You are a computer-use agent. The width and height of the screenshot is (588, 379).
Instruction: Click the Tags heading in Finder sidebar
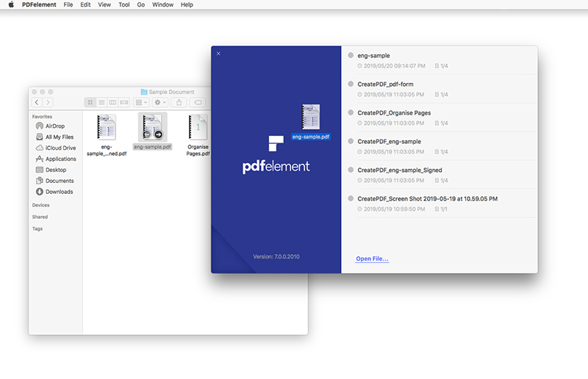click(37, 228)
